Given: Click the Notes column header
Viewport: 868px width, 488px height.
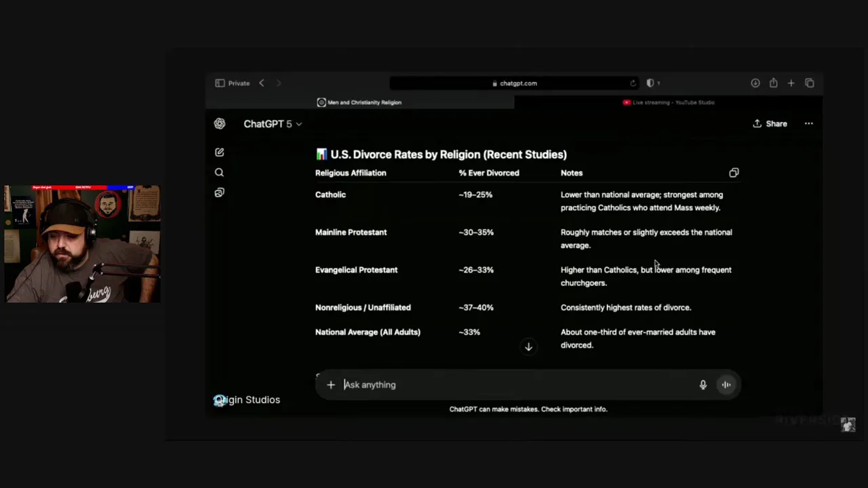Looking at the screenshot, I should click(x=572, y=173).
